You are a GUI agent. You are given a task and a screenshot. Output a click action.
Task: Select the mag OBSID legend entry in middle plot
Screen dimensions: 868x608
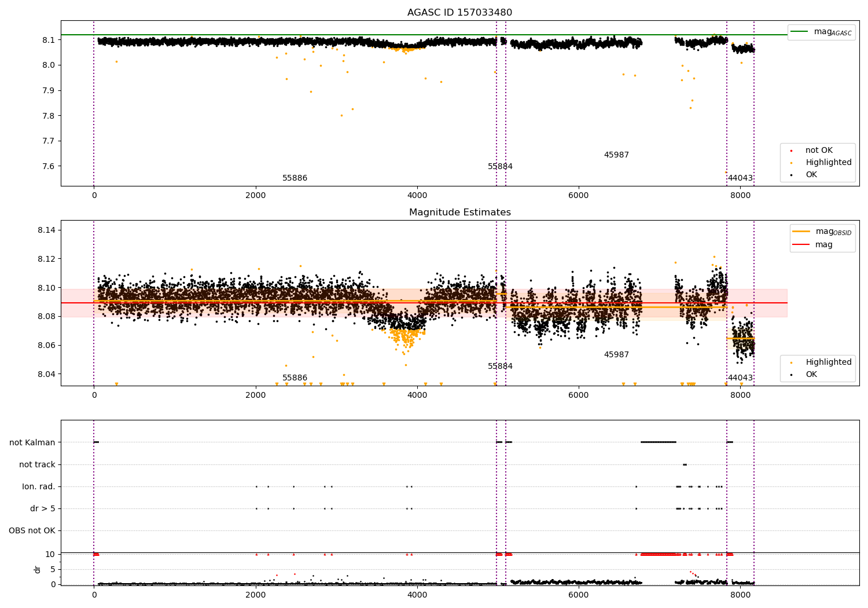click(x=822, y=232)
